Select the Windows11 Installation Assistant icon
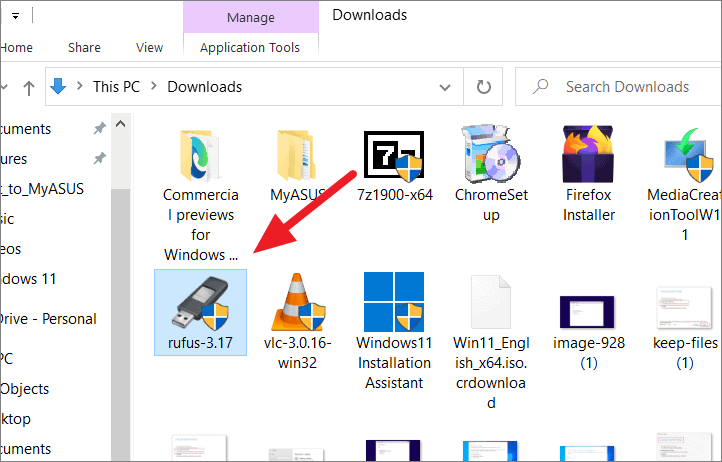Screen dimensions: 722x462 [x=394, y=302]
